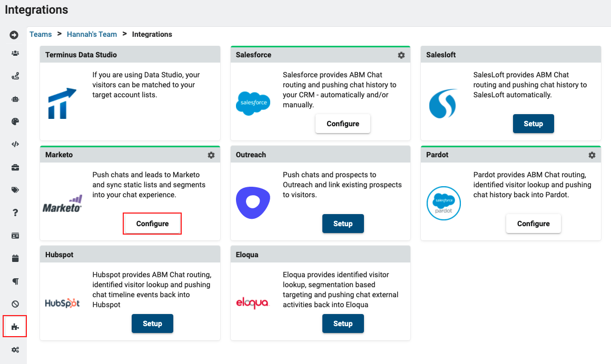Viewport: 611px width, 364px height.
Task: Click the Marketo logo
Action: tap(63, 204)
